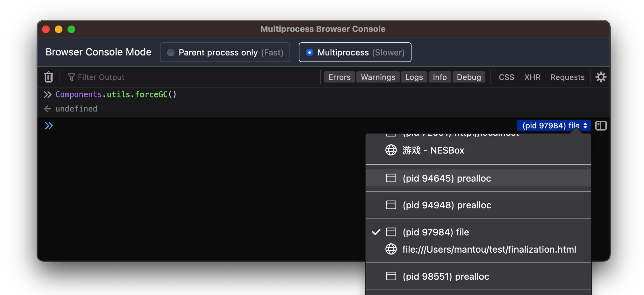
Task: Choose (pid 97984) file context
Action: click(x=478, y=232)
